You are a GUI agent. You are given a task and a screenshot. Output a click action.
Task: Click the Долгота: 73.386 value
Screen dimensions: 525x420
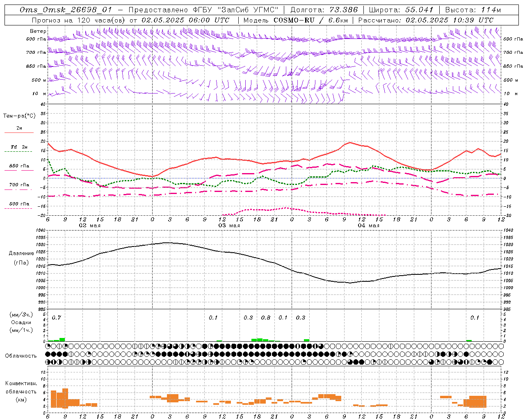tap(324, 10)
